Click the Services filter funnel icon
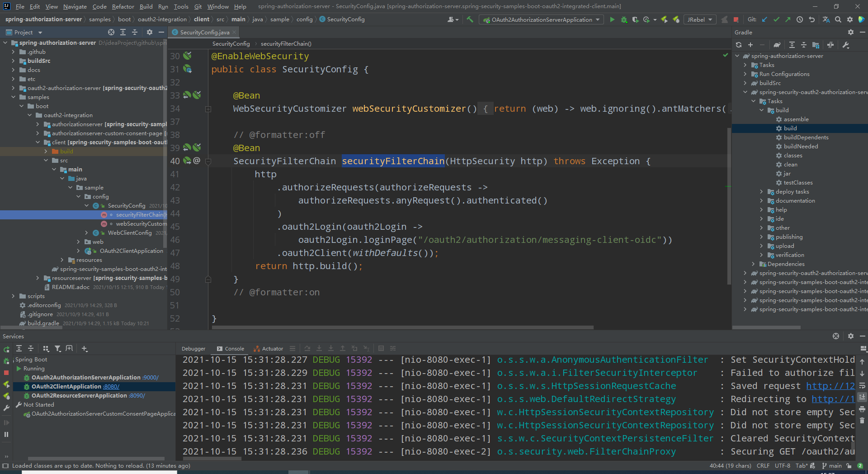 tap(57, 349)
